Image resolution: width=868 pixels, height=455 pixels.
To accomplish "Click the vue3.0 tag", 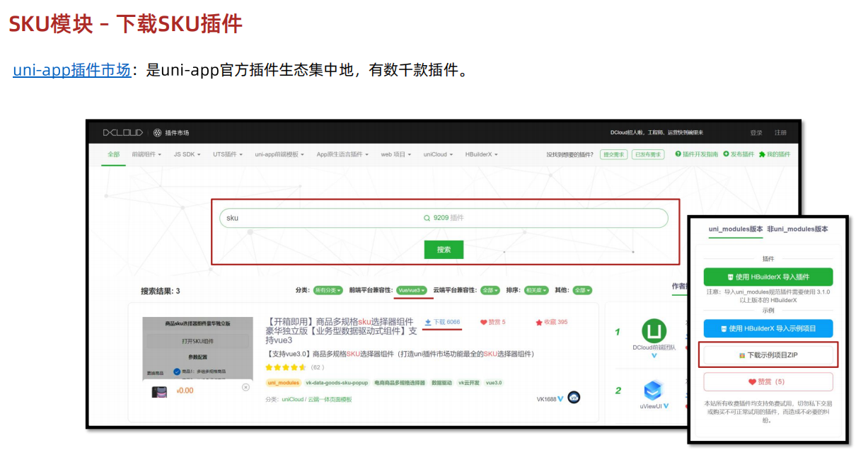I will click(x=494, y=383).
